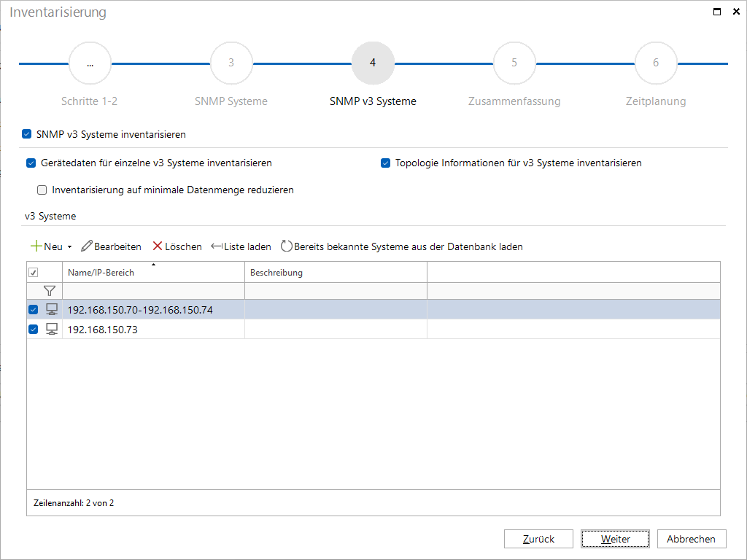Click Zeilenanzahl: 2 von 2 status text
747x560 pixels.
(x=74, y=503)
